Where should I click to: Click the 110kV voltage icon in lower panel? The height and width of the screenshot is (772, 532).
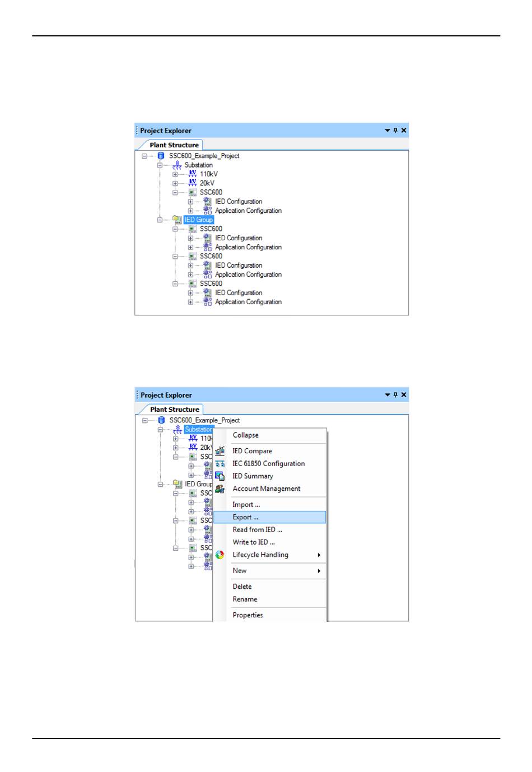point(193,438)
